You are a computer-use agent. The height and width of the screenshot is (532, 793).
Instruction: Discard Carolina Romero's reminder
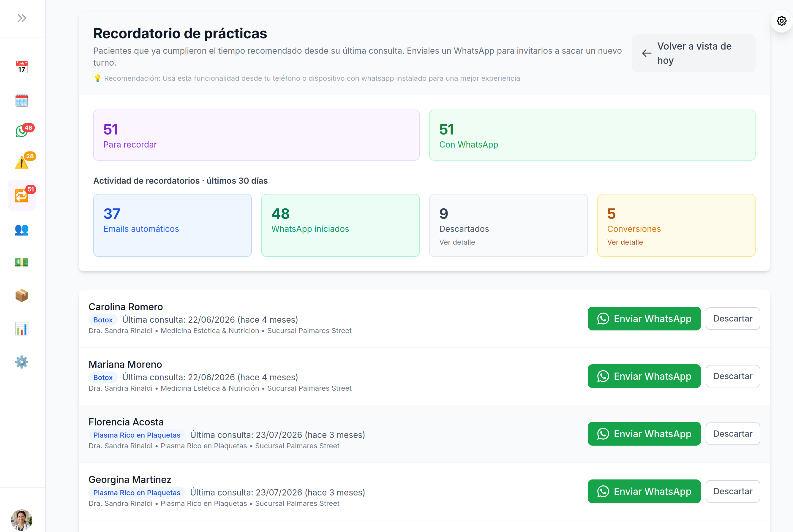point(733,319)
